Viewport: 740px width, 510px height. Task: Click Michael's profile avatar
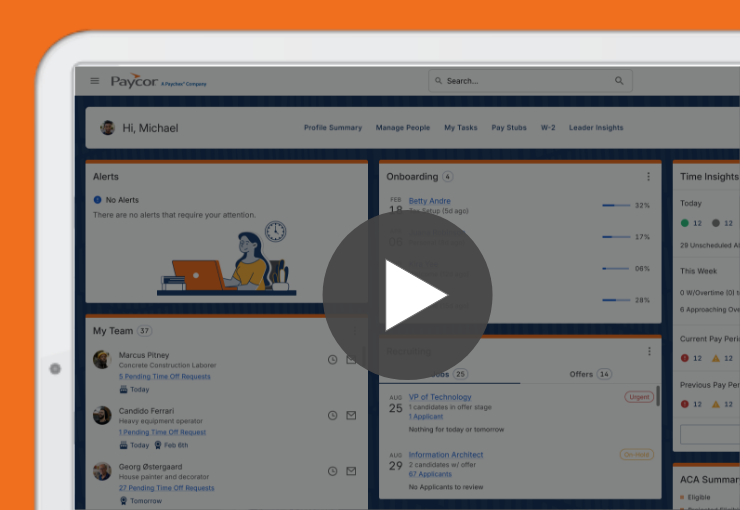(x=108, y=128)
